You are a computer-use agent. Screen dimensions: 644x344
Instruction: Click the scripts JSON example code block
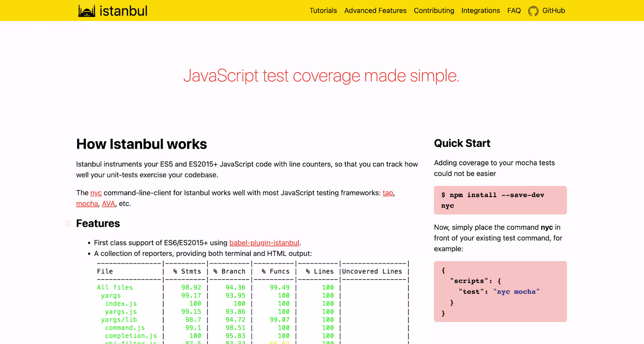tap(500, 291)
